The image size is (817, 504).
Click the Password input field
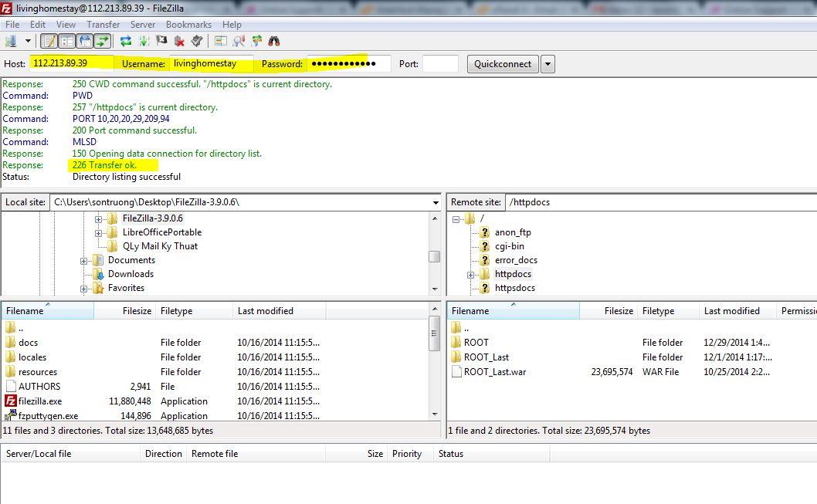point(348,63)
